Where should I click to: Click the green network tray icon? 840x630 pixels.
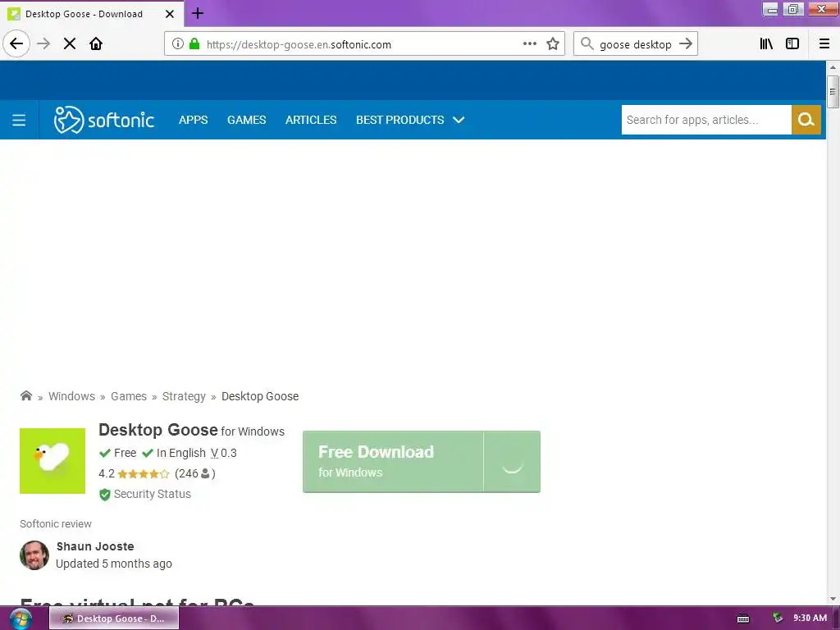coord(778,619)
